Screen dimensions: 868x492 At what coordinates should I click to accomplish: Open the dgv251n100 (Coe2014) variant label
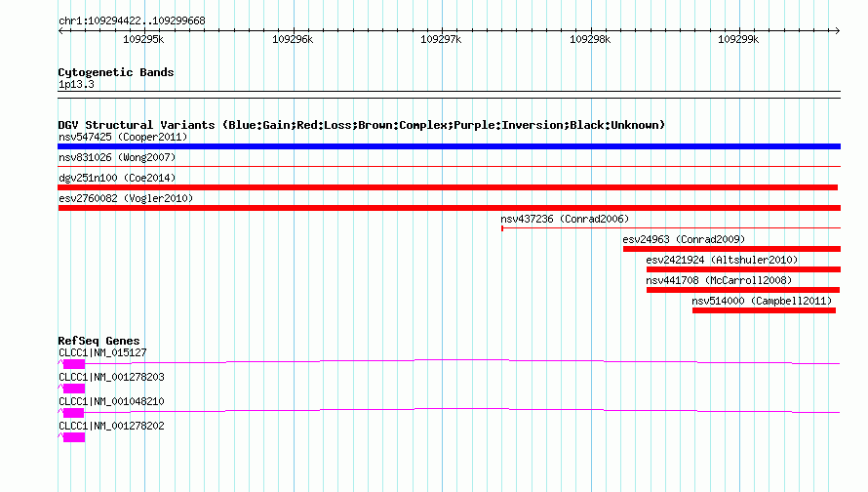pyautogui.click(x=117, y=178)
